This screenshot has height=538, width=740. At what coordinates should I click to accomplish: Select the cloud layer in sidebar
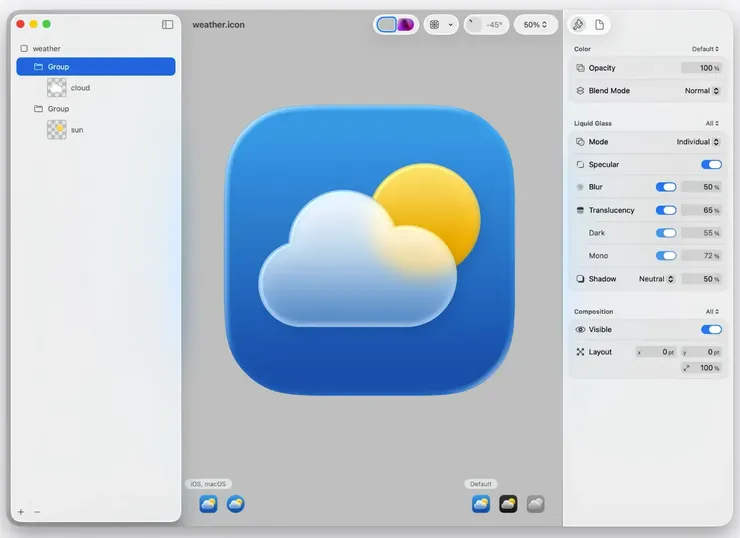tap(80, 88)
